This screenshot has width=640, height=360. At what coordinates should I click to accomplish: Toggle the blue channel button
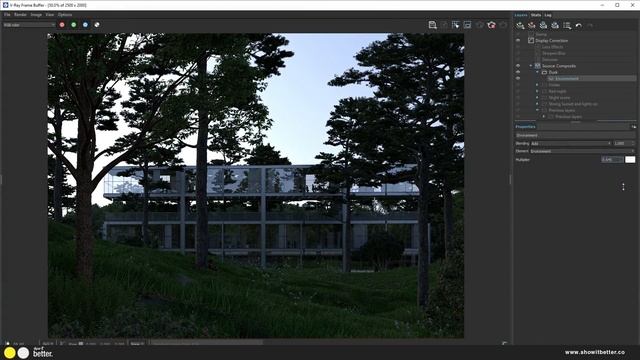pyautogui.click(x=85, y=25)
